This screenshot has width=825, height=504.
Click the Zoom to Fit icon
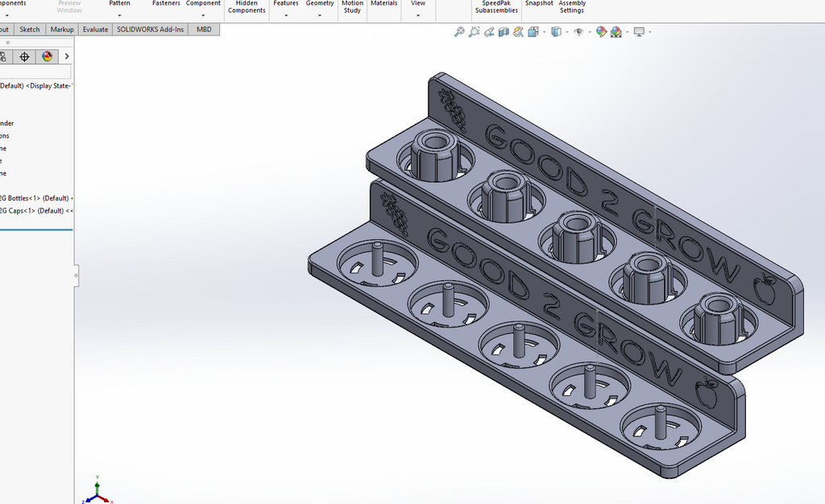[459, 32]
